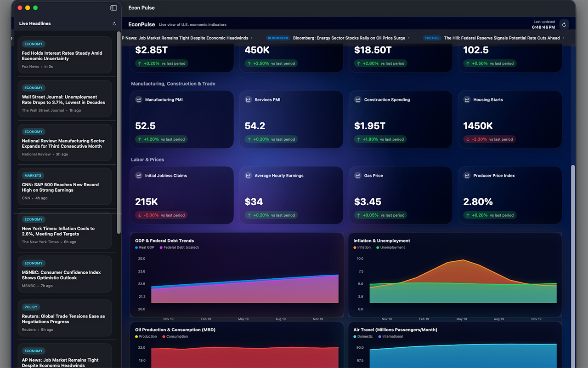Click the Manufacturing PMI value 52.5
The width and height of the screenshot is (588, 368).
[145, 126]
